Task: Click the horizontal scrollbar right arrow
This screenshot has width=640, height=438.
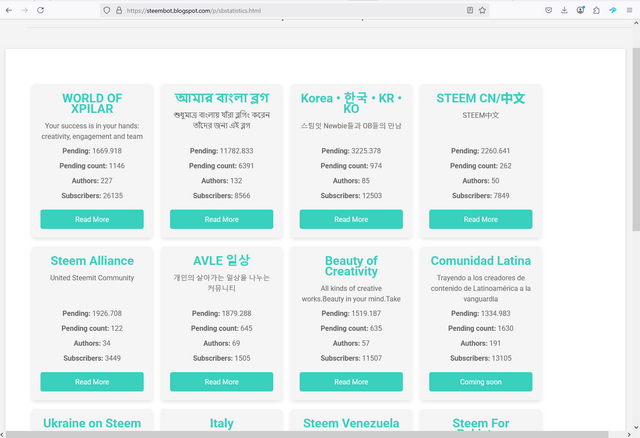Action: pos(629,434)
